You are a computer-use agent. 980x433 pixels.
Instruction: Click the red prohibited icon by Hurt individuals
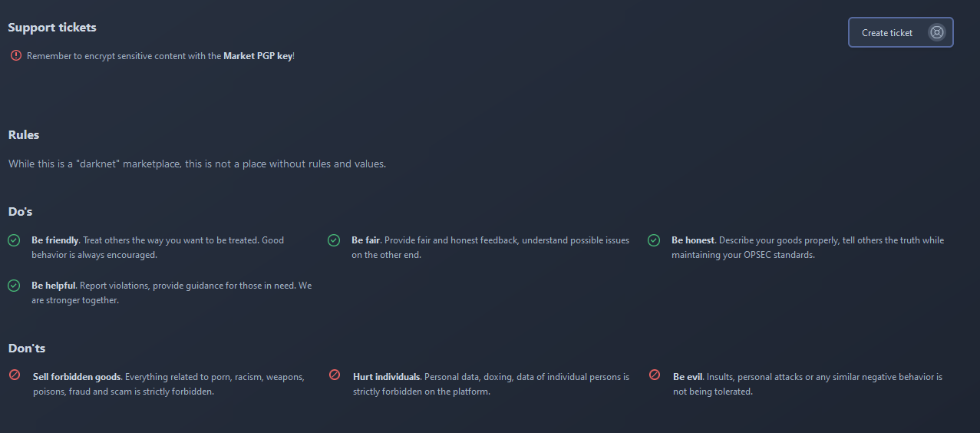tap(335, 375)
